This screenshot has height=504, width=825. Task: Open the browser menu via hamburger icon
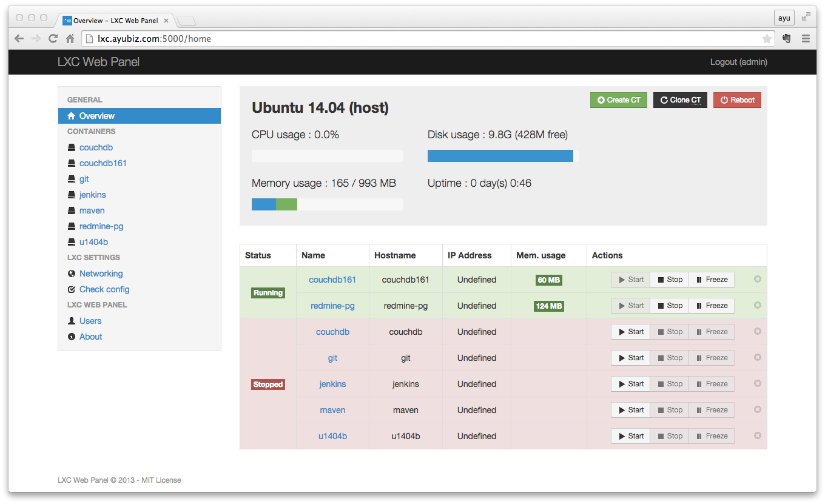pyautogui.click(x=805, y=38)
